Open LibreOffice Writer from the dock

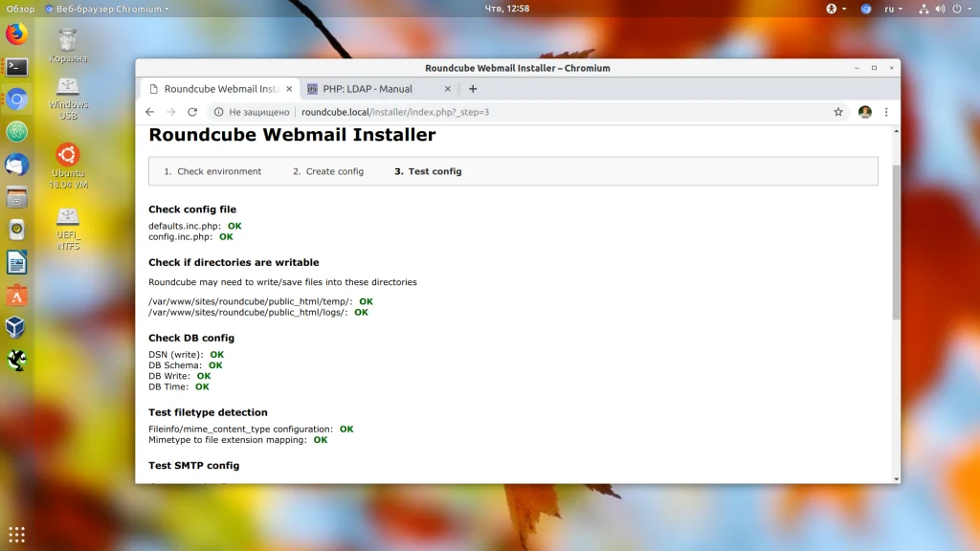(x=17, y=262)
